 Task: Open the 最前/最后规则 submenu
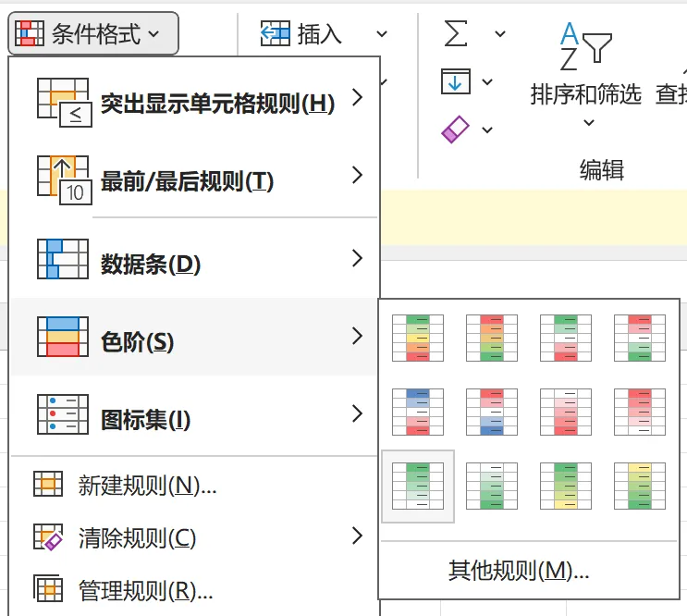(194, 181)
